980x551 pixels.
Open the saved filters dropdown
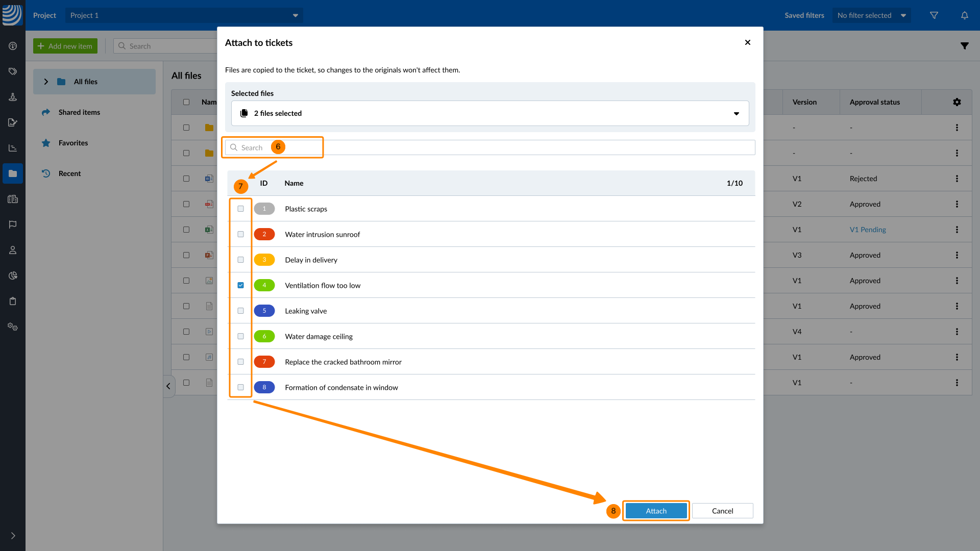[871, 15]
